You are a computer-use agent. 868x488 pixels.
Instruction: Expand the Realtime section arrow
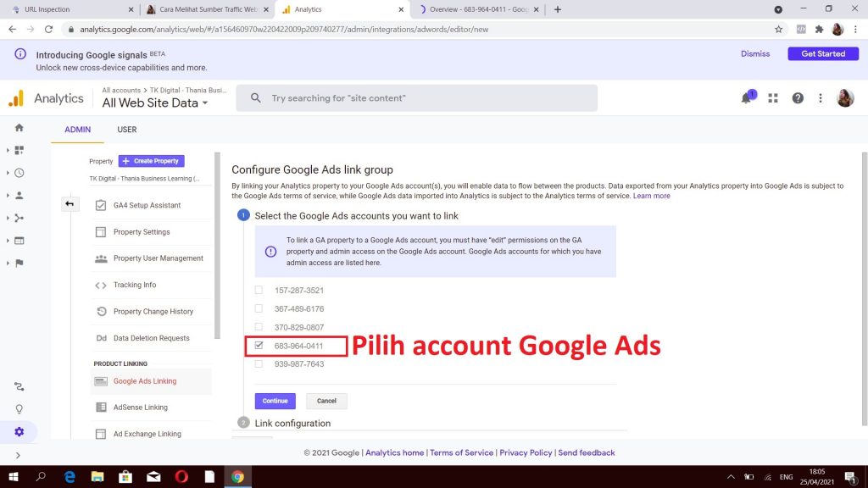8,173
